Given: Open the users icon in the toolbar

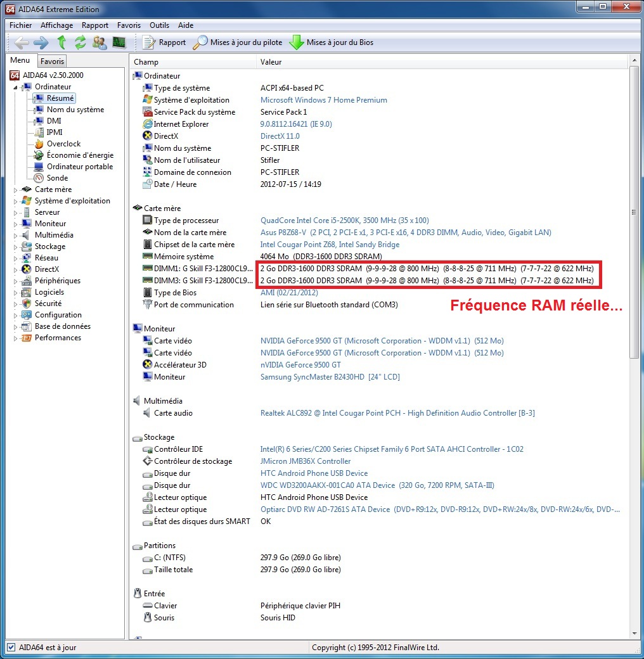Looking at the screenshot, I should [x=99, y=42].
